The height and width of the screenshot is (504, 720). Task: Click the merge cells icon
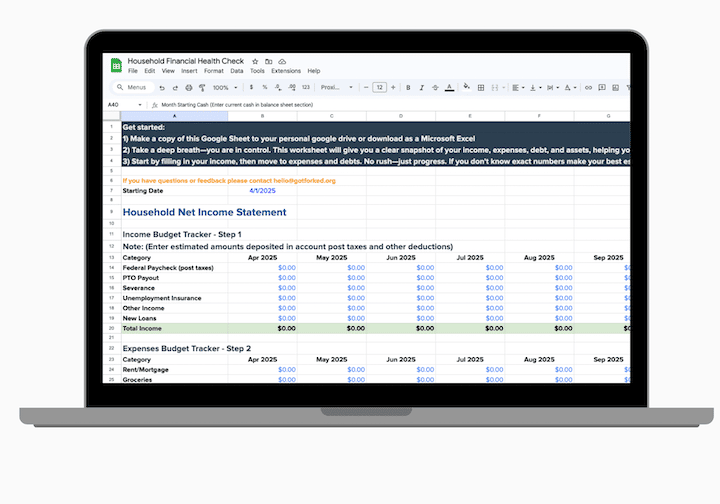point(495,88)
